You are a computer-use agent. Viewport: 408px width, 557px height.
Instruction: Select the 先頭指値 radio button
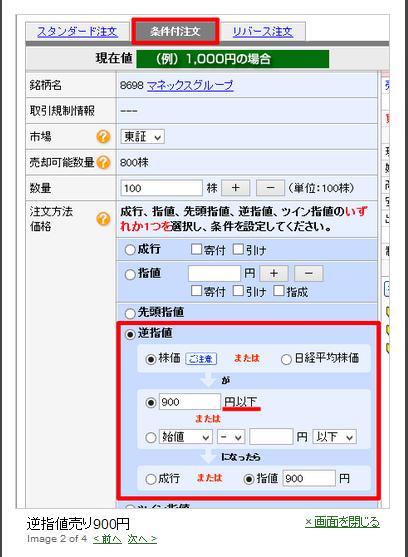[130, 313]
